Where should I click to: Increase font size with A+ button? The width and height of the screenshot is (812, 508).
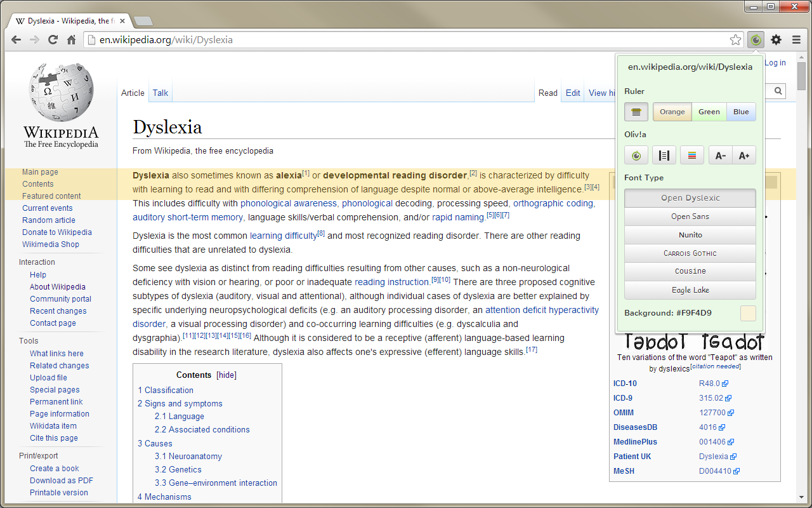tap(744, 156)
